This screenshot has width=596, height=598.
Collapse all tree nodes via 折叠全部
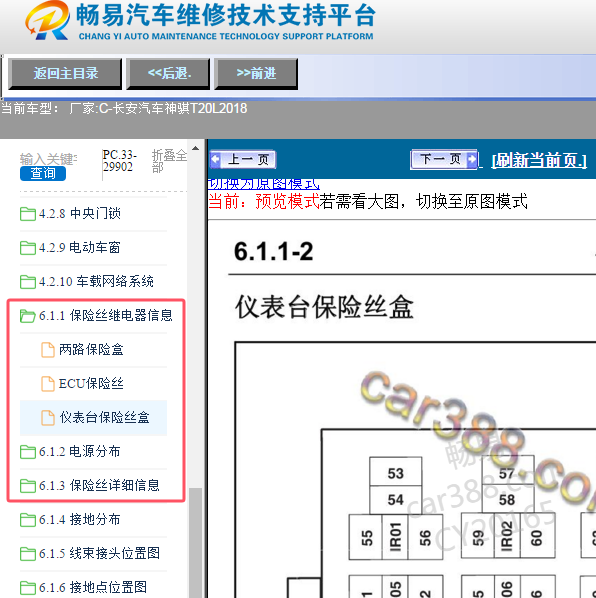169,161
